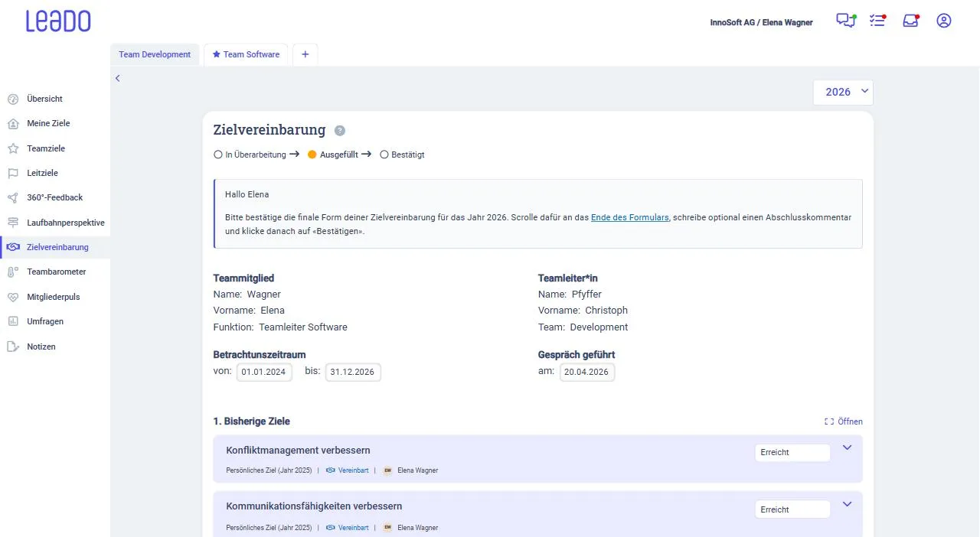
Task: Click the text Team: Development
Action: coord(583,327)
